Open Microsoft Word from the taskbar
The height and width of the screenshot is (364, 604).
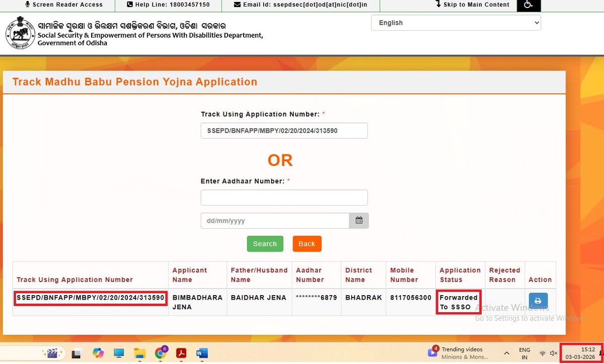[202, 353]
